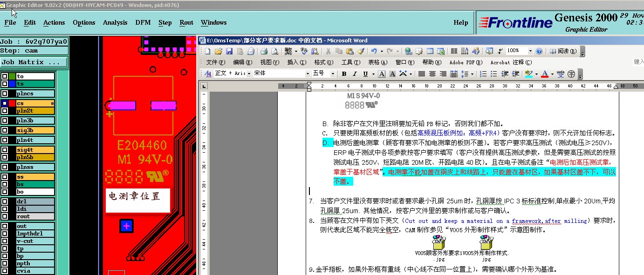Click the Open folder icon in Word
Viewport: 644px width, 275px height.
(x=219, y=51)
